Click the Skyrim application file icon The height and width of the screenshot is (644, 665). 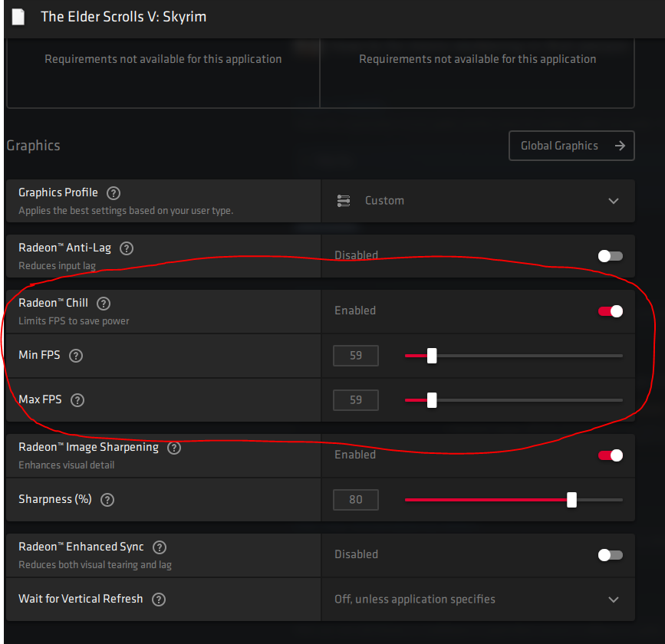pyautogui.click(x=18, y=17)
